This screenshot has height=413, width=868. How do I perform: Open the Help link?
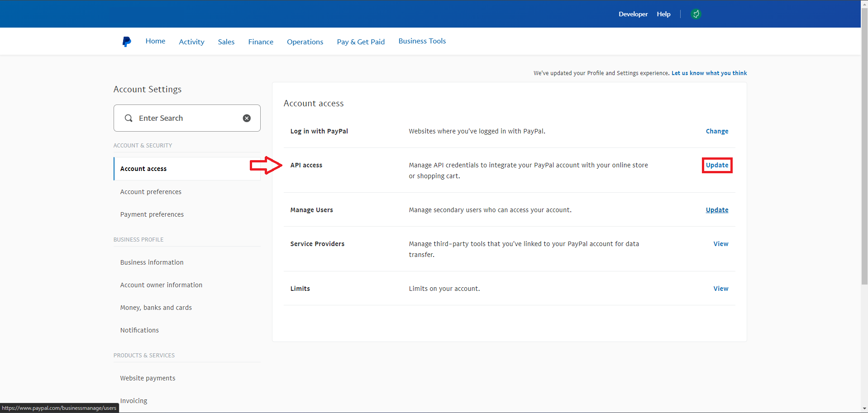click(663, 14)
